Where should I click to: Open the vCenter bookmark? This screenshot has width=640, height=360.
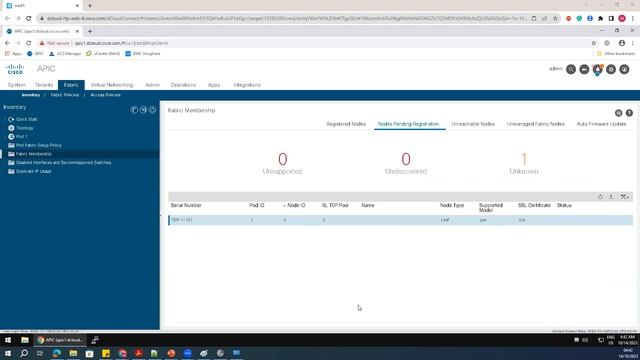tap(103, 53)
